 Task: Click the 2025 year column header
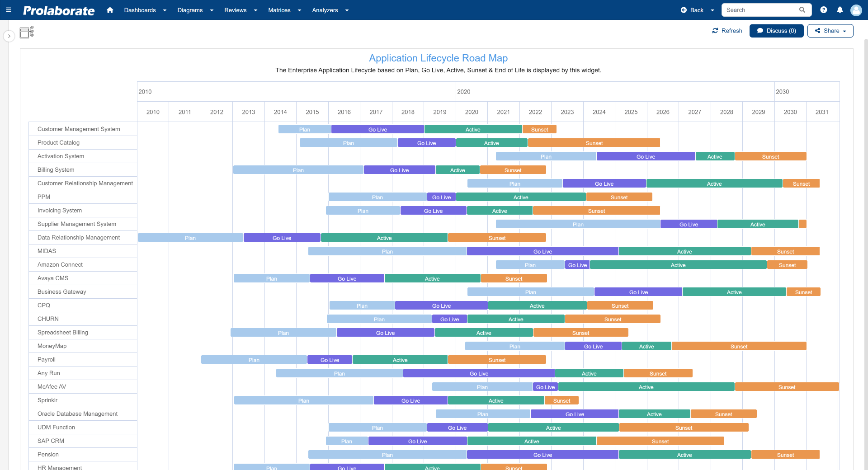tap(631, 112)
